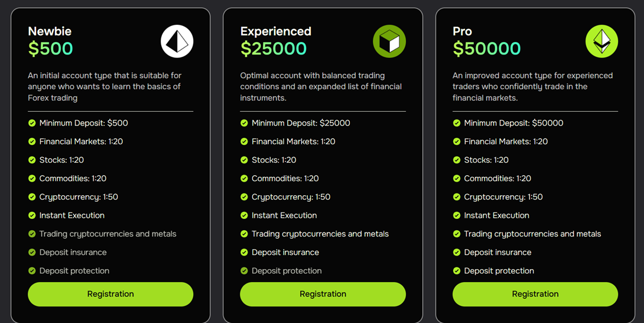Select the $50000 Pro price heading

(x=487, y=49)
